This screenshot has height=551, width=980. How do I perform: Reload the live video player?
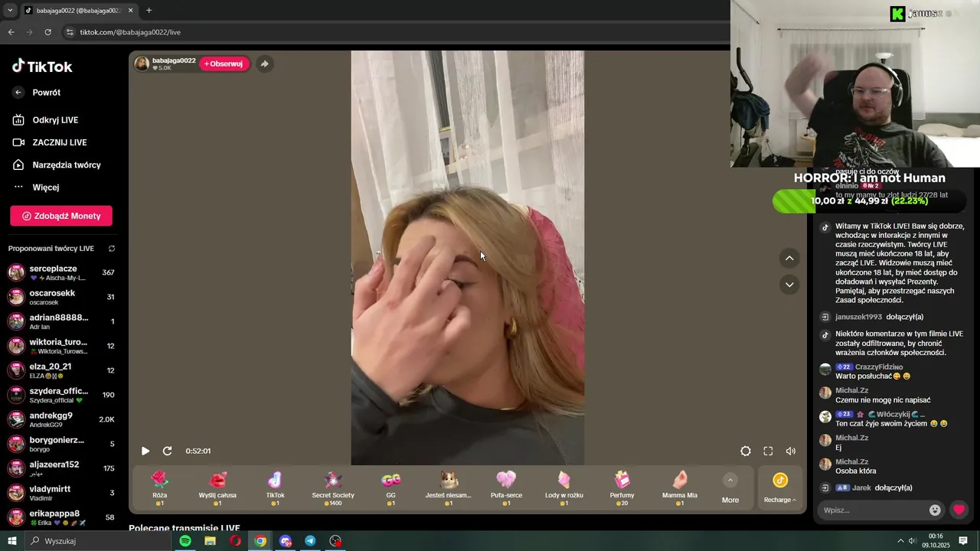pos(167,451)
